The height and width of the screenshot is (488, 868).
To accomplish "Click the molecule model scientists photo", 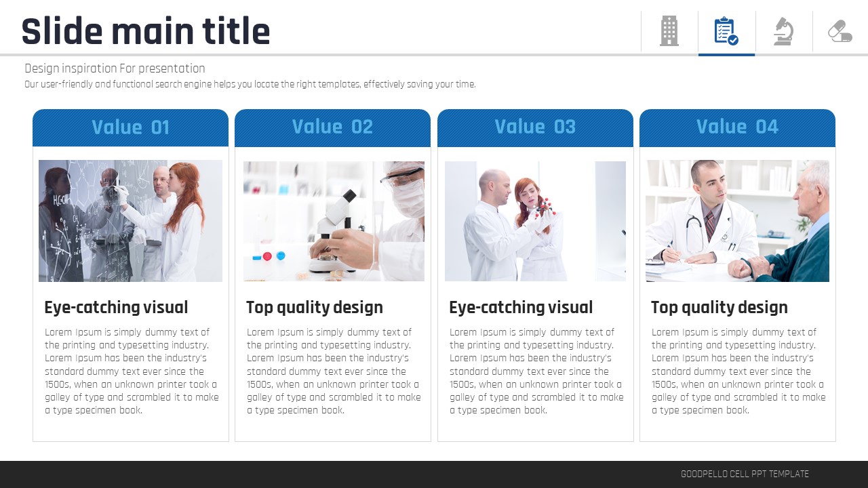I will tap(535, 221).
